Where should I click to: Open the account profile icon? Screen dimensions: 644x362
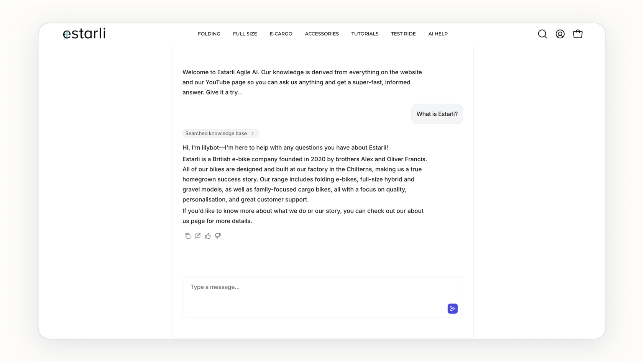coord(560,34)
